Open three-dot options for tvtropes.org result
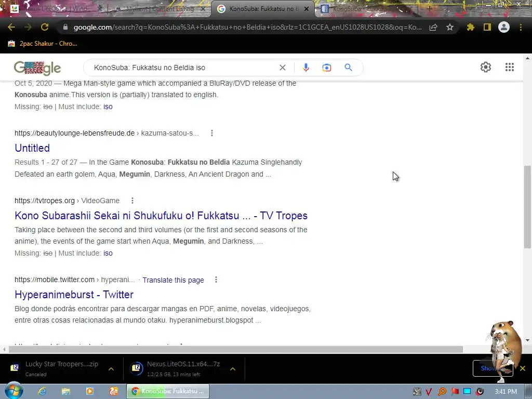This screenshot has width=532, height=399. pos(132,201)
